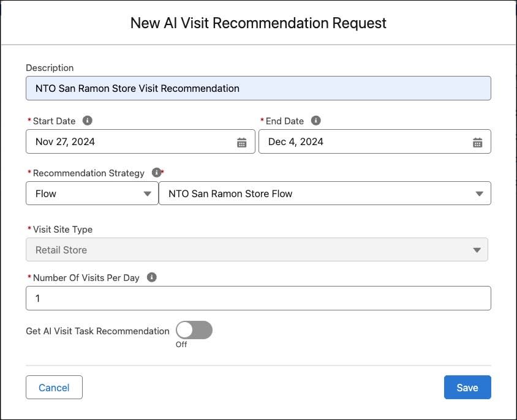This screenshot has width=517, height=420.
Task: Show the End Date info tooltip icon
Action: pos(315,121)
